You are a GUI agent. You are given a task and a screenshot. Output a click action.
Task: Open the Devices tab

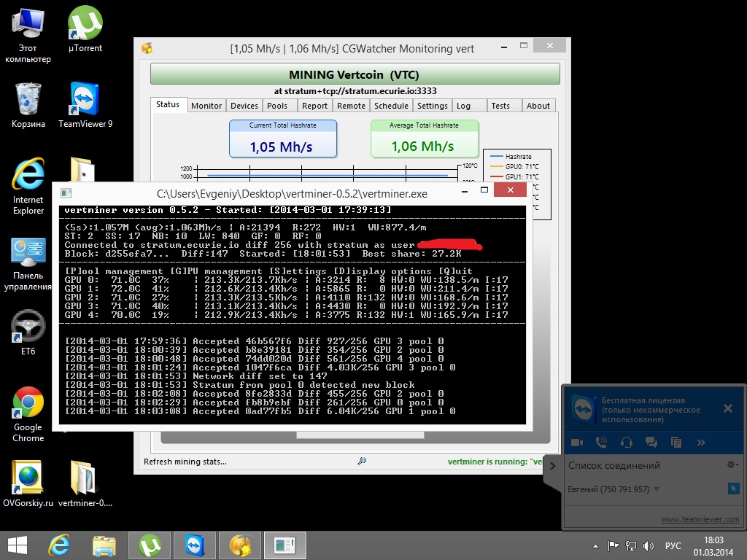point(244,106)
